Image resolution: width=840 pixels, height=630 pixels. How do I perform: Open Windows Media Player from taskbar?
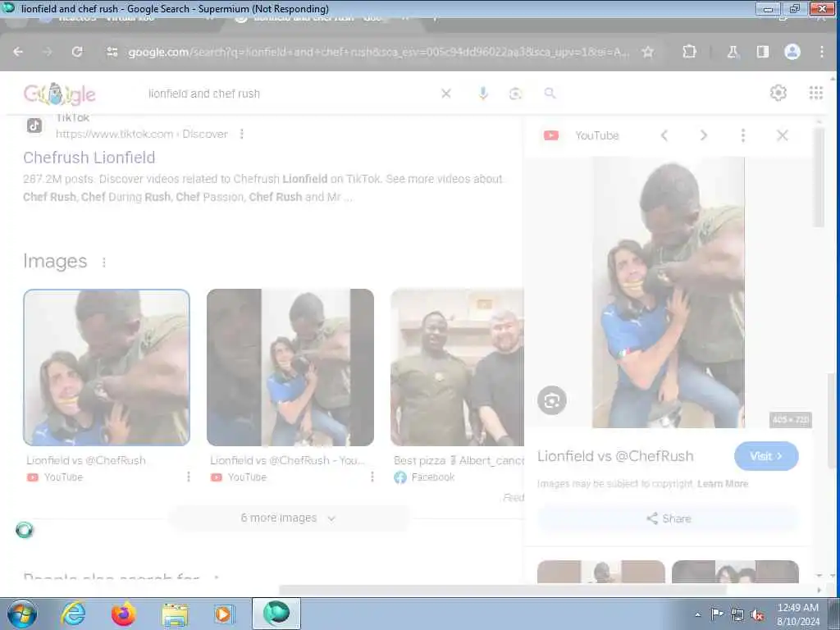pos(224,614)
